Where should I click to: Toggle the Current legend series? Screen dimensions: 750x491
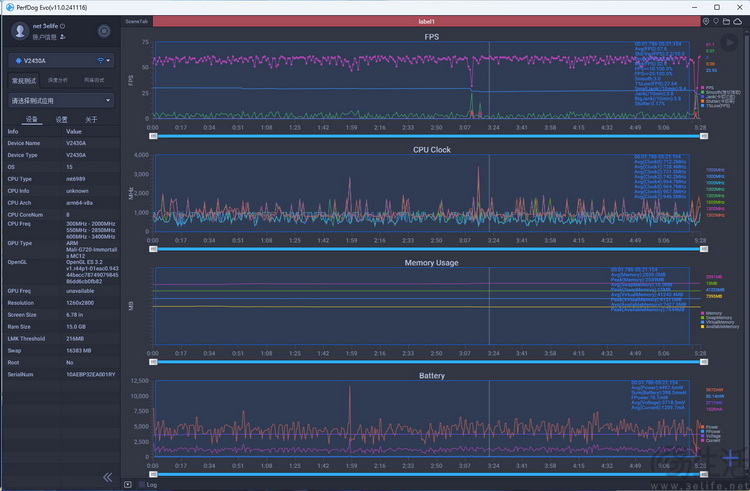710,440
